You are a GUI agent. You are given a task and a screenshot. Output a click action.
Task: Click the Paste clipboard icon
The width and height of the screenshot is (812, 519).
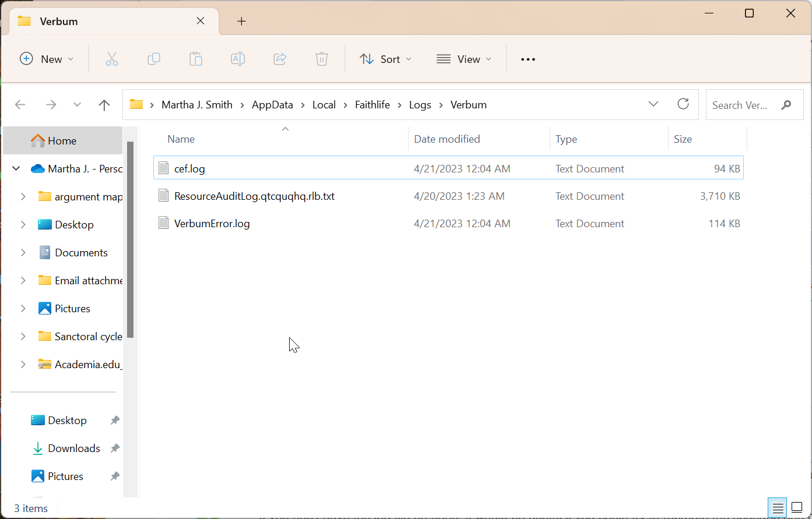pyautogui.click(x=196, y=59)
